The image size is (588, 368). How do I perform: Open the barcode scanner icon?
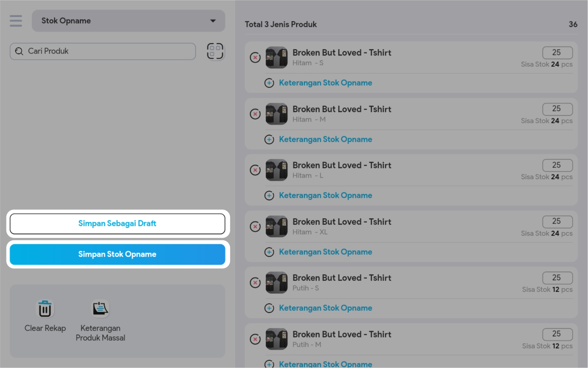[215, 51]
